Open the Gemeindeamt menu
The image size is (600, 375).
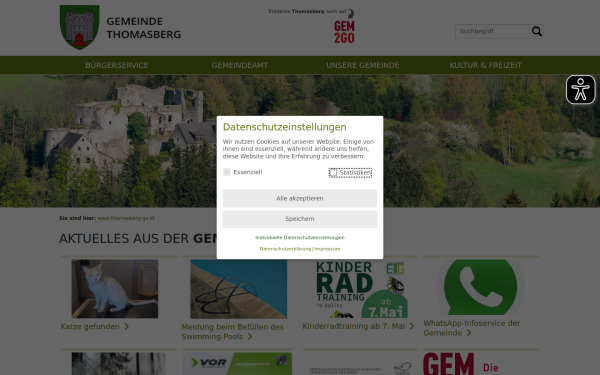click(x=240, y=65)
